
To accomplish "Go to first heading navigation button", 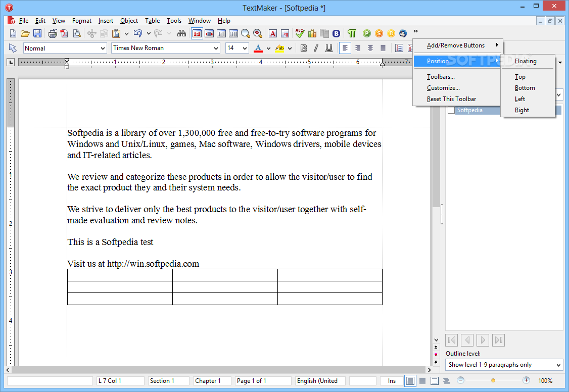I will pos(451,340).
